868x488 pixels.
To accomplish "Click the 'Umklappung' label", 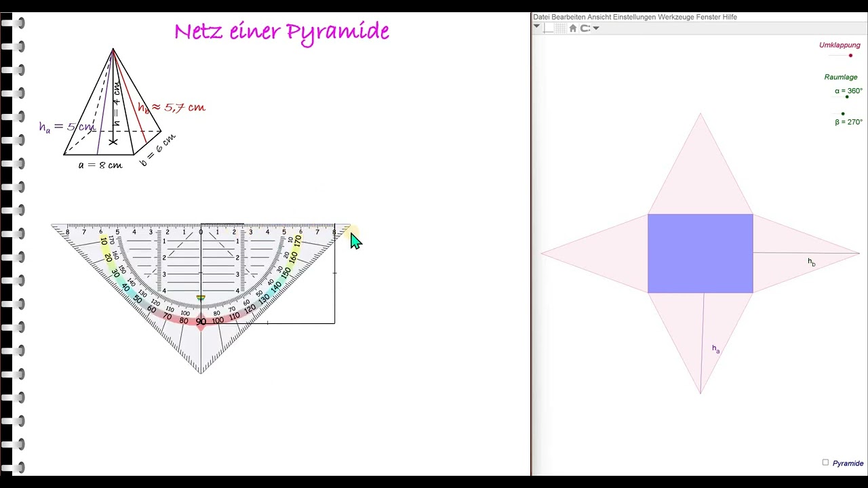I will (840, 45).
